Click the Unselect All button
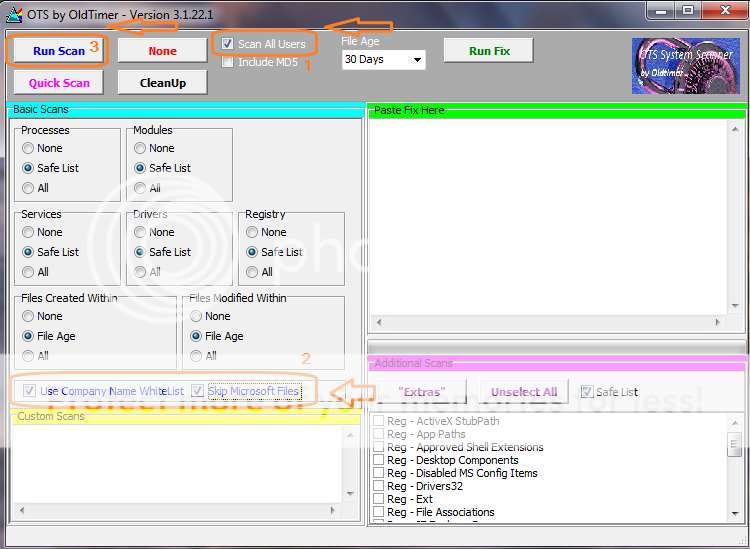The width and height of the screenshot is (750, 549). [x=524, y=392]
